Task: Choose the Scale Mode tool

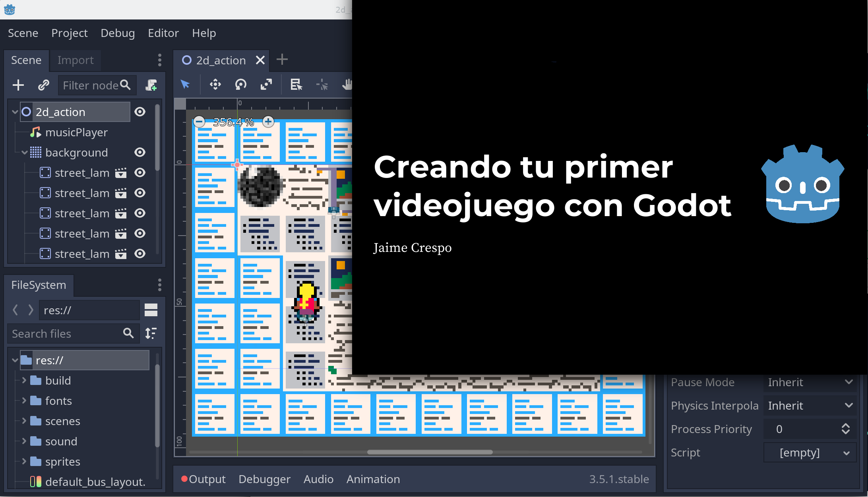Action: pos(266,85)
